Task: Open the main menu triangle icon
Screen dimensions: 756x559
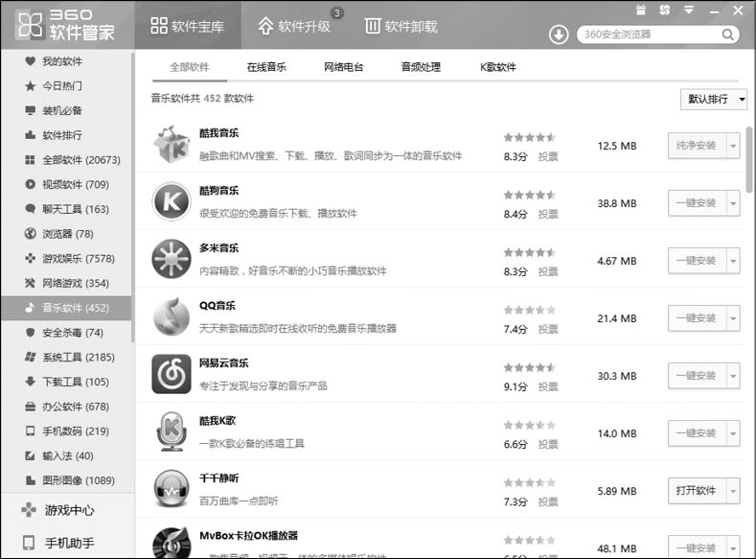Action: pyautogui.click(x=689, y=10)
